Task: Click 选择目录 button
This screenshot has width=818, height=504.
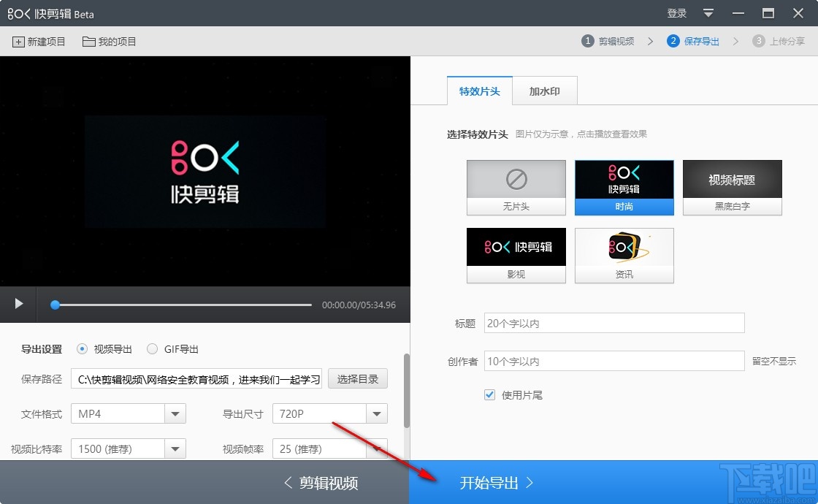Action: point(358,379)
